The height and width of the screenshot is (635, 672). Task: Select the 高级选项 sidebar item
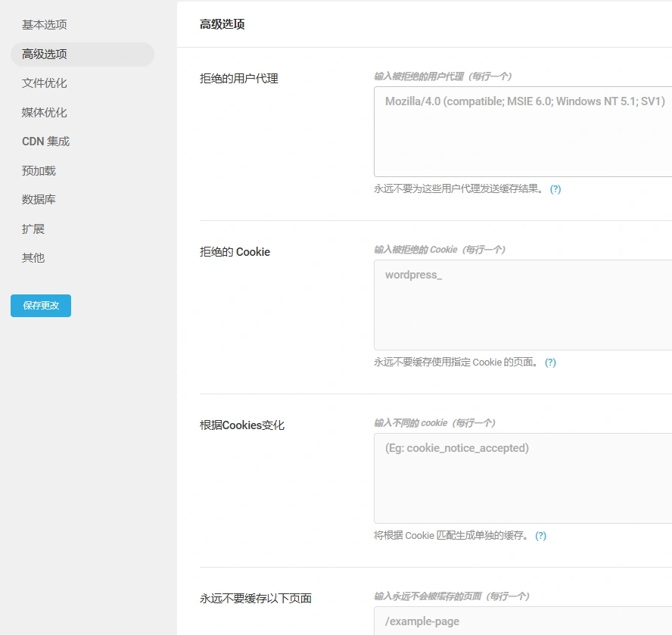[x=45, y=54]
